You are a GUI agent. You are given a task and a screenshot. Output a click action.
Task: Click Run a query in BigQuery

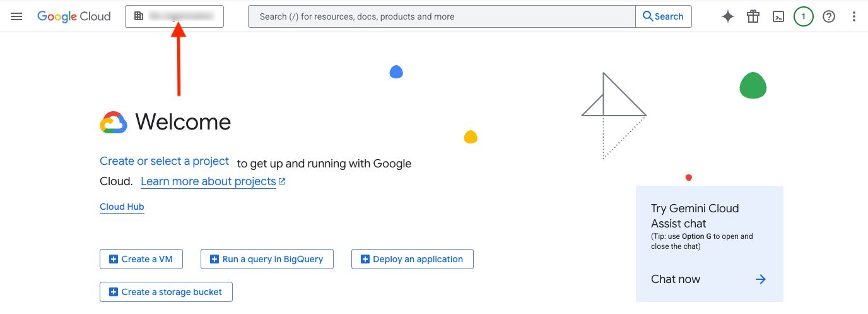coord(267,259)
